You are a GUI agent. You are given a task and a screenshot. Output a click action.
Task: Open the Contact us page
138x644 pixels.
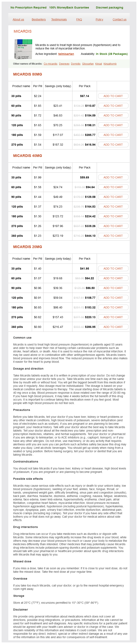click(x=119, y=19)
